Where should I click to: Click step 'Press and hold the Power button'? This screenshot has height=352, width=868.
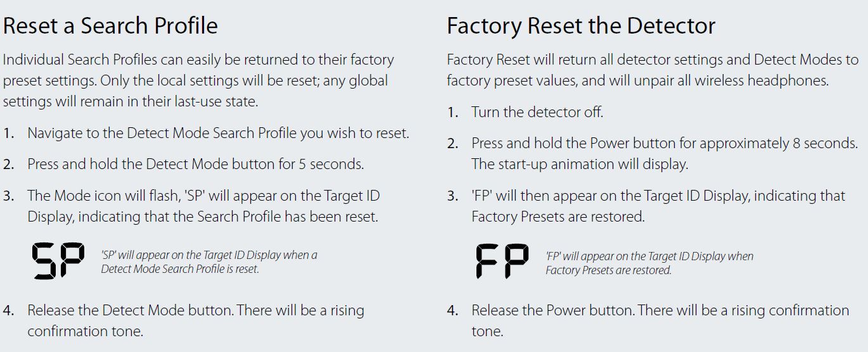point(665,144)
